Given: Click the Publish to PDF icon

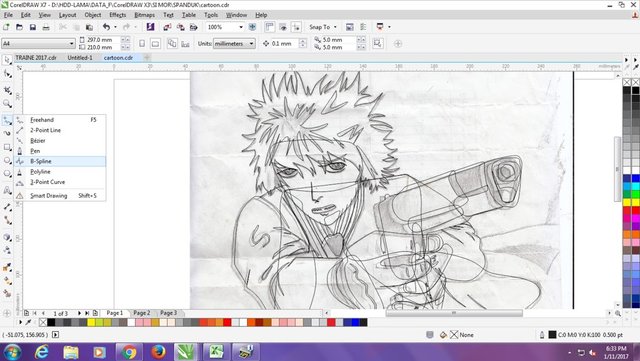Looking at the screenshot, I should (x=193, y=27).
